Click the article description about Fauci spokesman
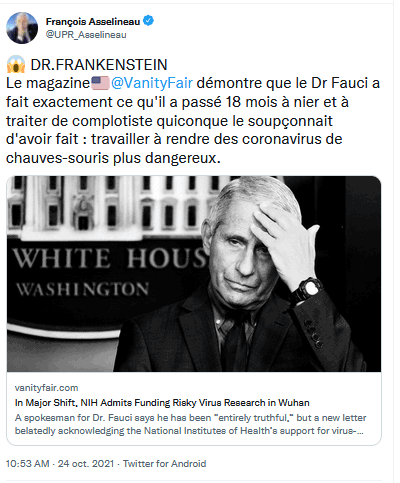This screenshot has width=400, height=483. [190, 424]
